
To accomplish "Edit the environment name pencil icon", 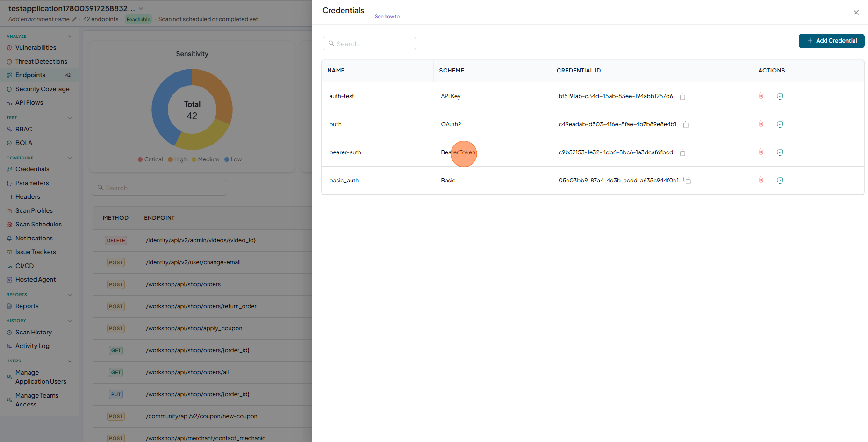I will tap(74, 19).
